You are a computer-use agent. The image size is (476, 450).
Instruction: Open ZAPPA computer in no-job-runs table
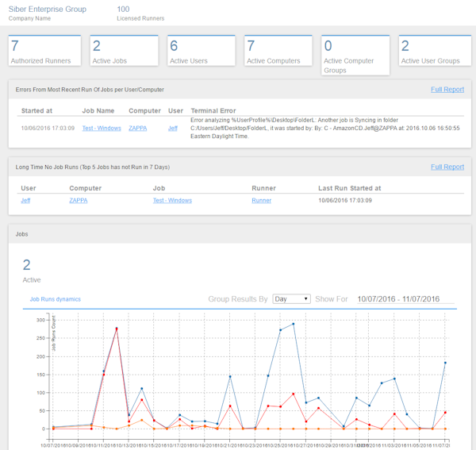(x=79, y=201)
